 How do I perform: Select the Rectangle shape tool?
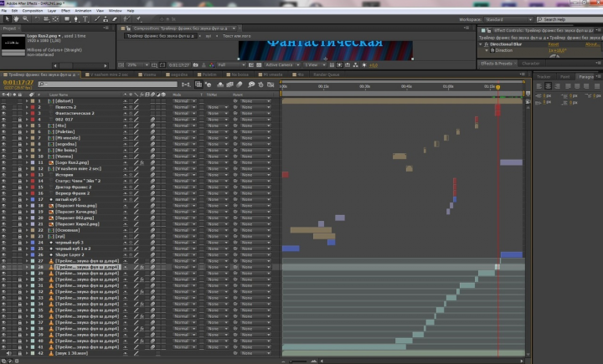(x=67, y=19)
